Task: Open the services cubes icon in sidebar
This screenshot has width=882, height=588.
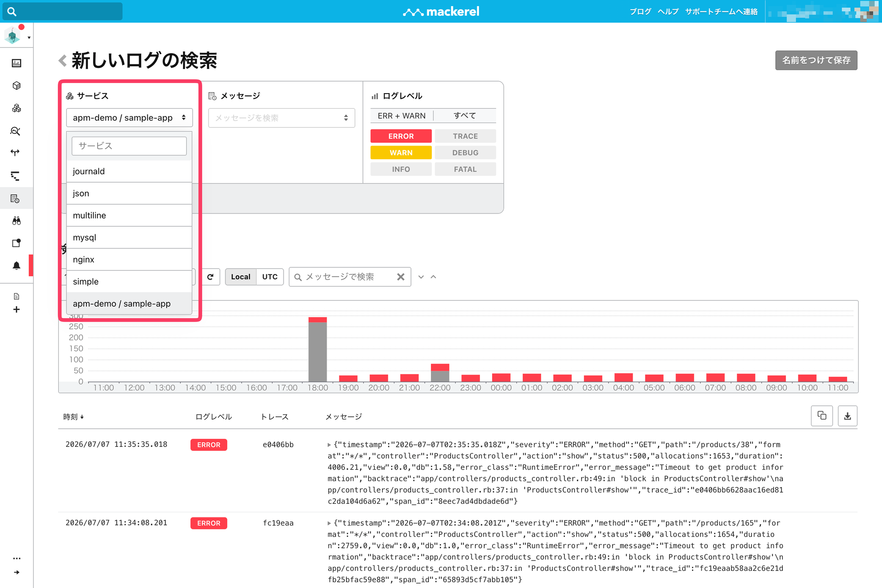Action: click(16, 108)
